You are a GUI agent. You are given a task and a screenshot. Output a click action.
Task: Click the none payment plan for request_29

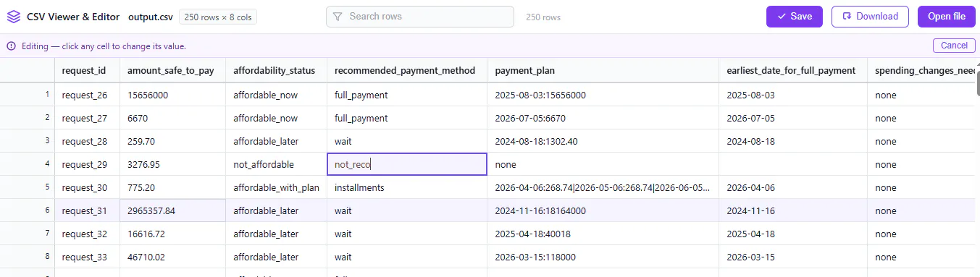pyautogui.click(x=603, y=164)
